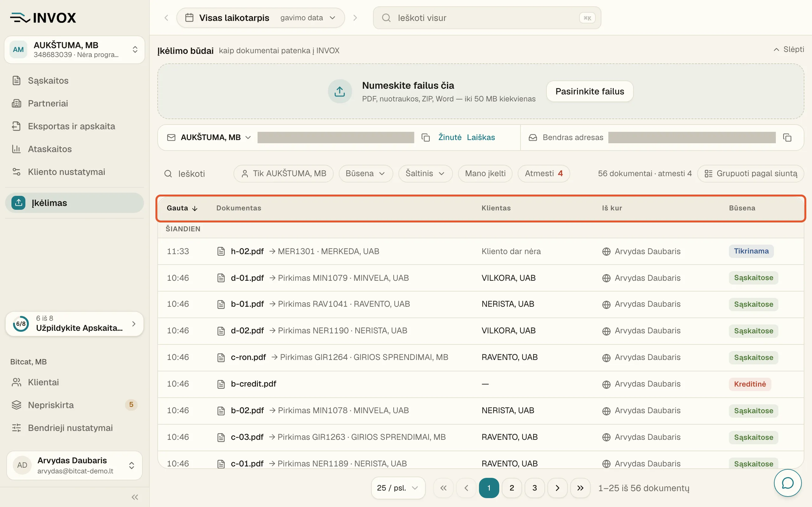This screenshot has width=812, height=507.
Task: Copy the AUKŠTUMA, MB email address
Action: point(425,138)
